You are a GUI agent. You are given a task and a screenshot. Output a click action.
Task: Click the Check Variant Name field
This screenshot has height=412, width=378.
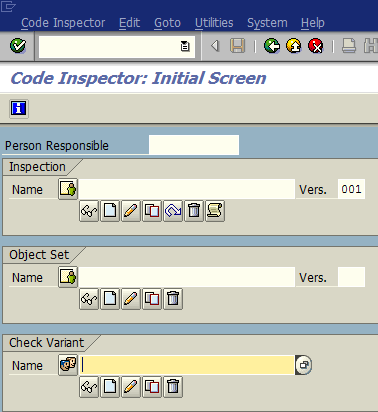(187, 365)
